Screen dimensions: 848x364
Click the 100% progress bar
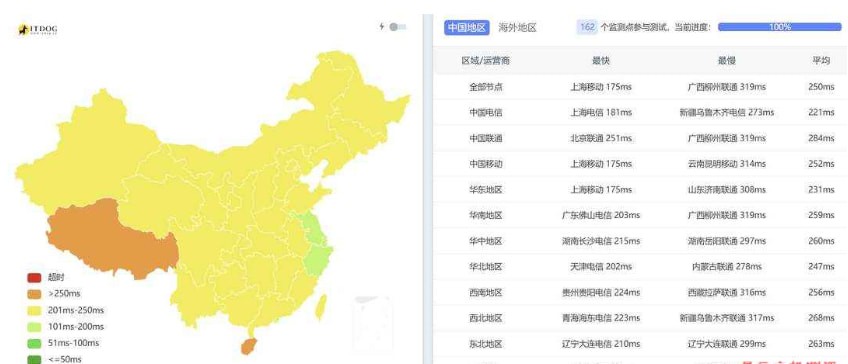(779, 27)
